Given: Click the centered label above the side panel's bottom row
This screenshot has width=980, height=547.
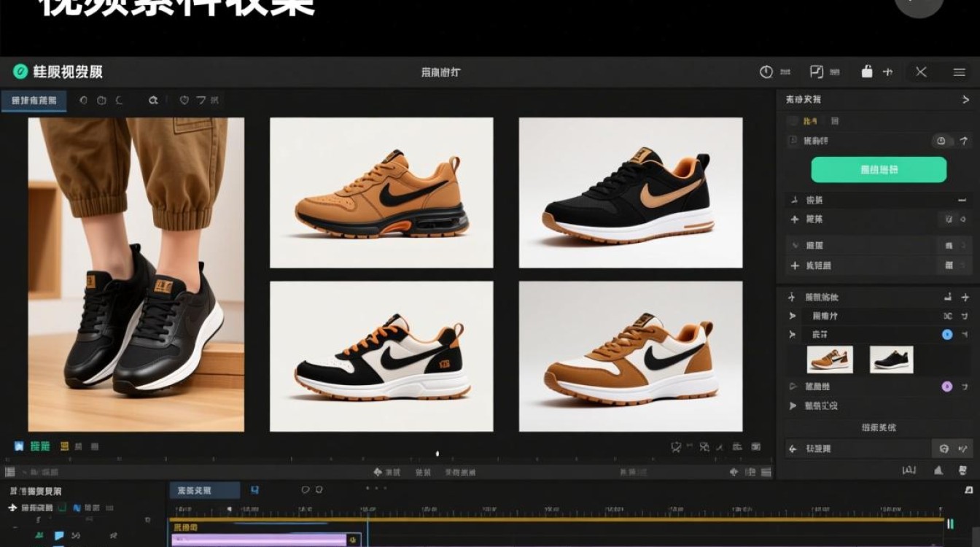Looking at the screenshot, I should (x=879, y=428).
